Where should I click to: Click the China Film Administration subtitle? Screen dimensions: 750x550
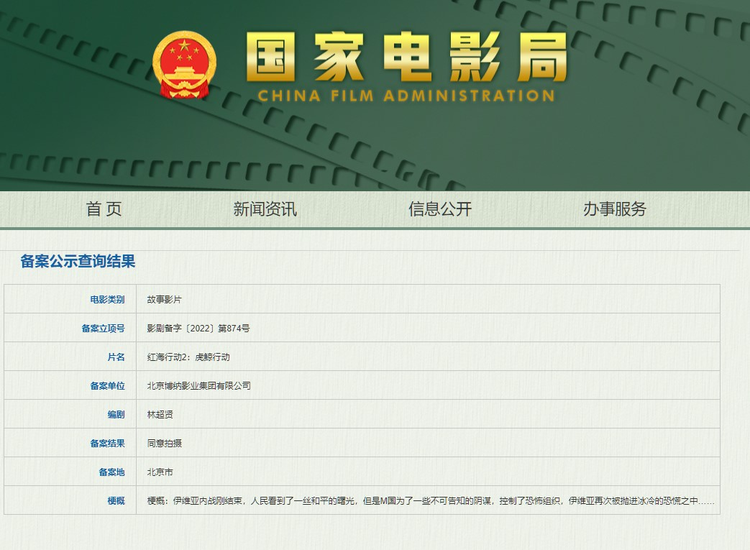tap(405, 96)
